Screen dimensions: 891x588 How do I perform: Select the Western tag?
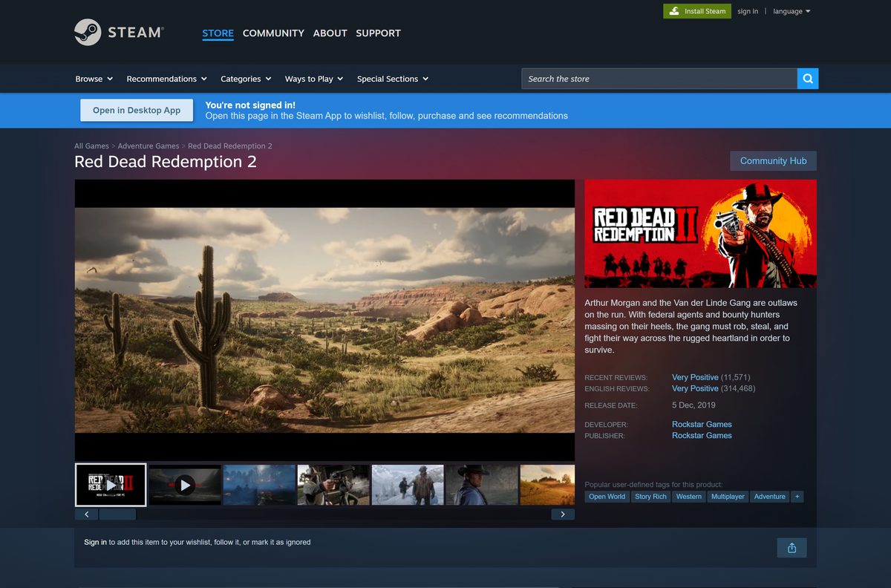point(688,497)
